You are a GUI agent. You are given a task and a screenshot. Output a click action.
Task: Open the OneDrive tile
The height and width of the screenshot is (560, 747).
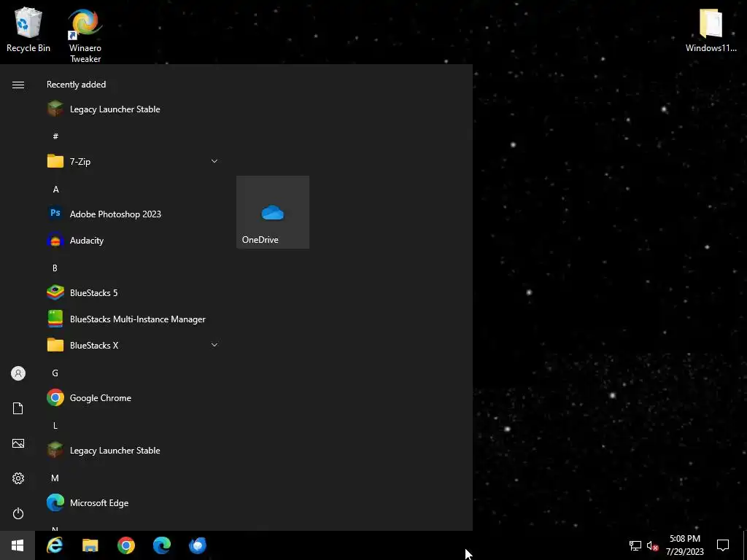pos(273,212)
